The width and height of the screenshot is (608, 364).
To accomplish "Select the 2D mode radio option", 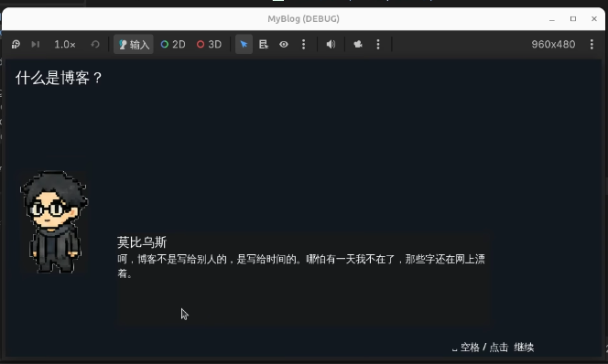I will (173, 44).
